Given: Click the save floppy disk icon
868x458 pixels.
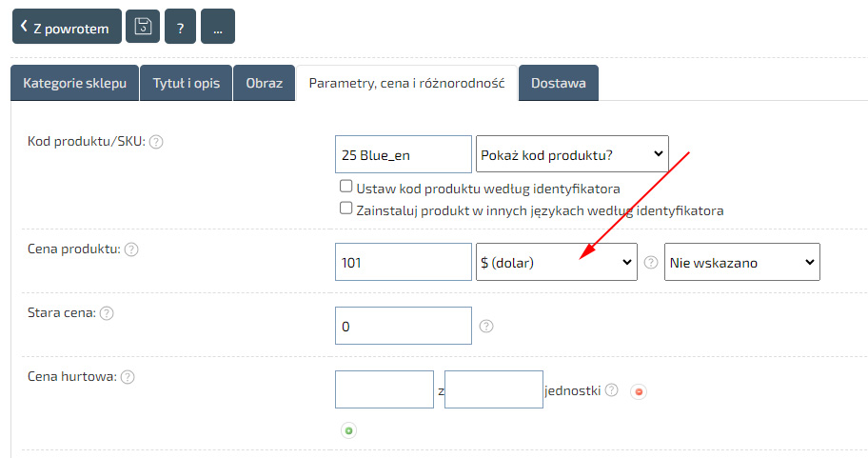Looking at the screenshot, I should pos(143,27).
